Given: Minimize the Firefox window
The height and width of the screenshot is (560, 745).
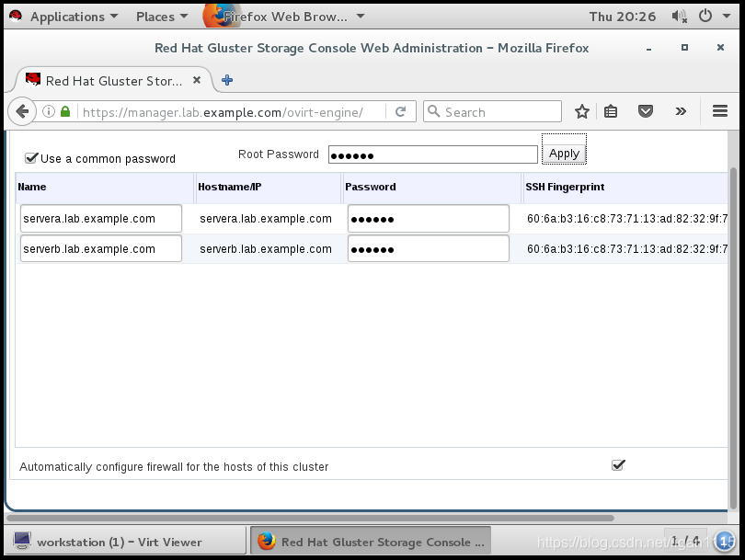Looking at the screenshot, I should click(648, 48).
